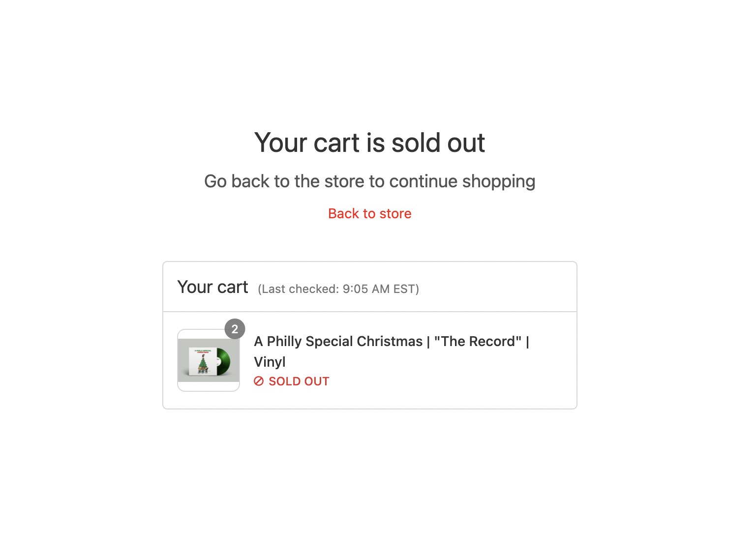This screenshot has width=756, height=553.
Task: Click the Your cart is sold out heading
Action: pos(369,143)
